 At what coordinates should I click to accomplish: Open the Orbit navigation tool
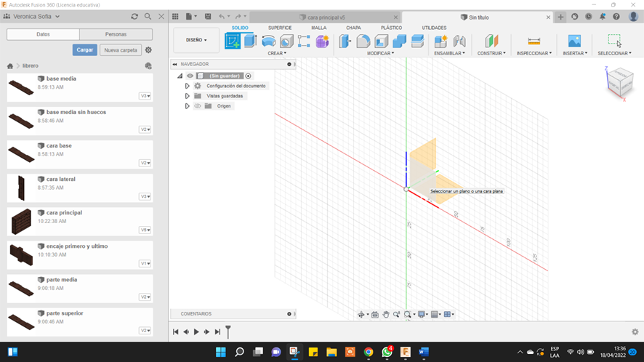[361, 314]
